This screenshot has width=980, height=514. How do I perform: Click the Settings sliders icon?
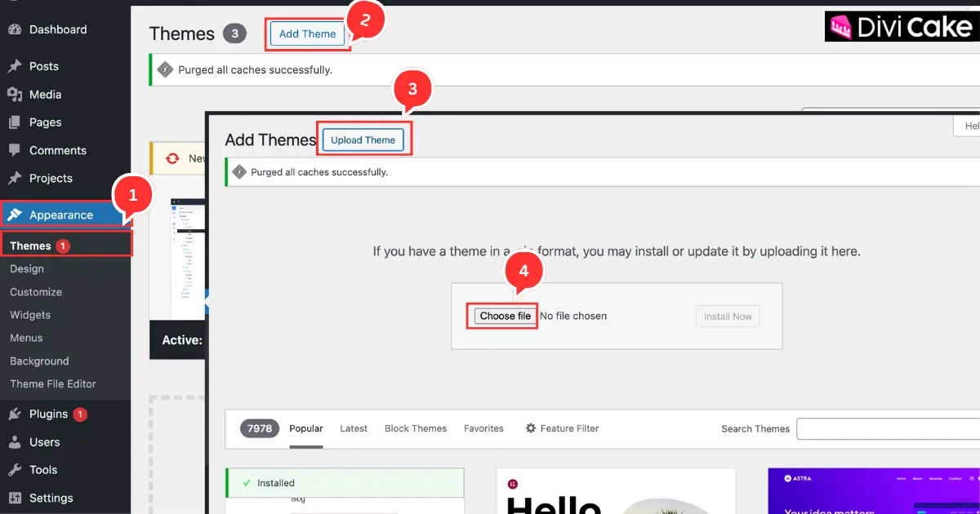14,498
